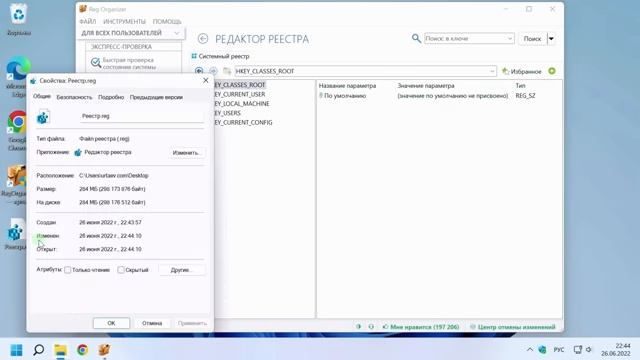Switch to Reg Organizer in taskbar

tap(104, 350)
